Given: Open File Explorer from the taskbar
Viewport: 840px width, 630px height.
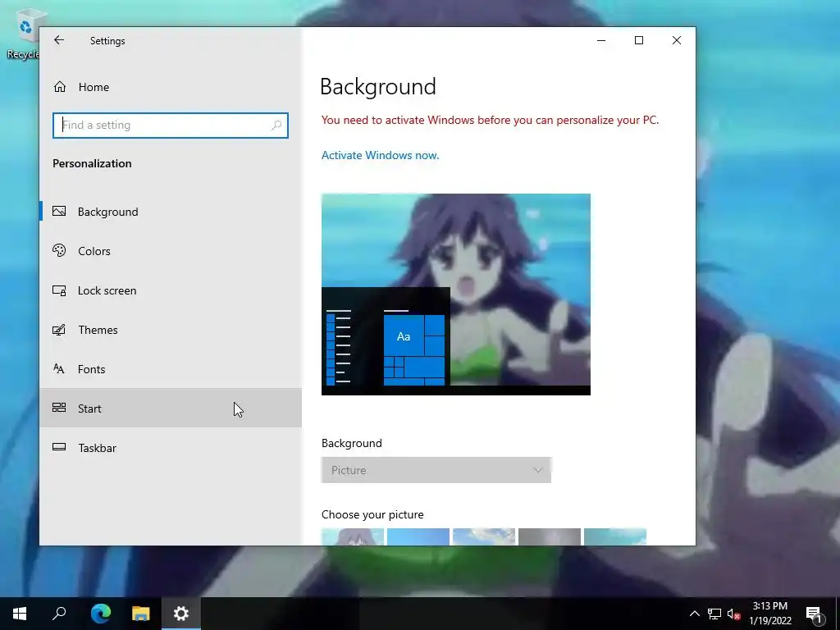Looking at the screenshot, I should coord(141,614).
